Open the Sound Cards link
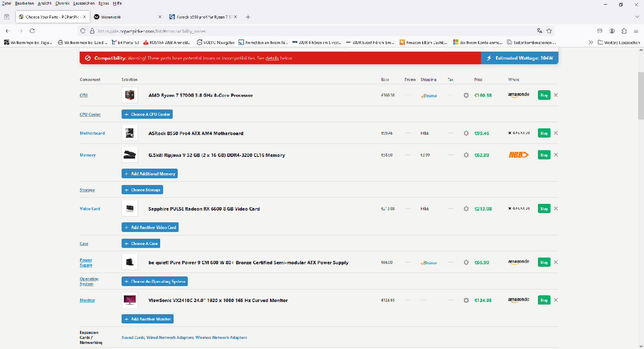The width and height of the screenshot is (644, 349). coord(133,338)
